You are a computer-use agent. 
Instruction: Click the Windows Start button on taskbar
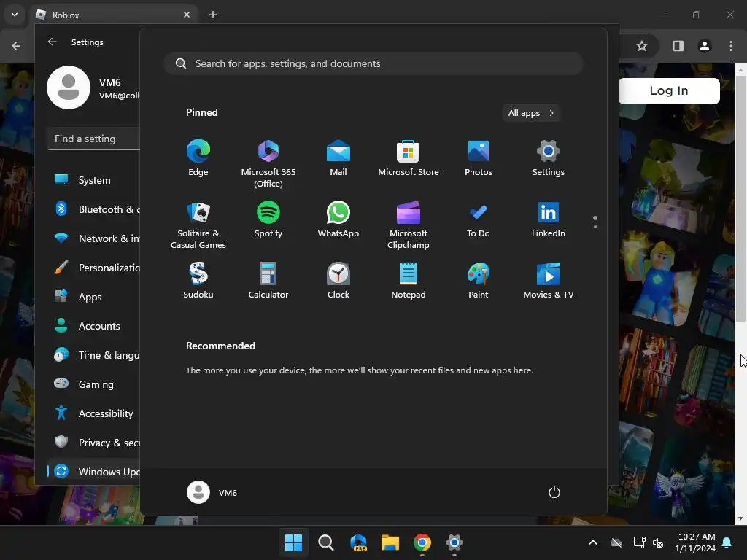click(293, 542)
